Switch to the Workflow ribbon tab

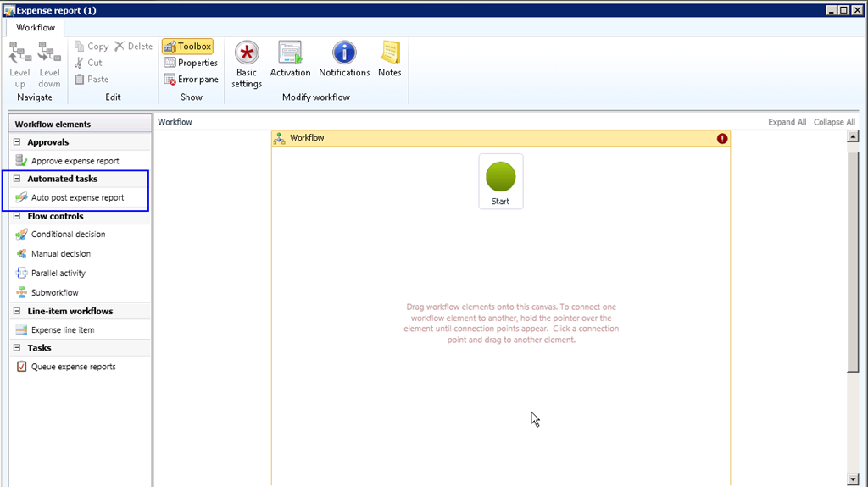point(35,28)
